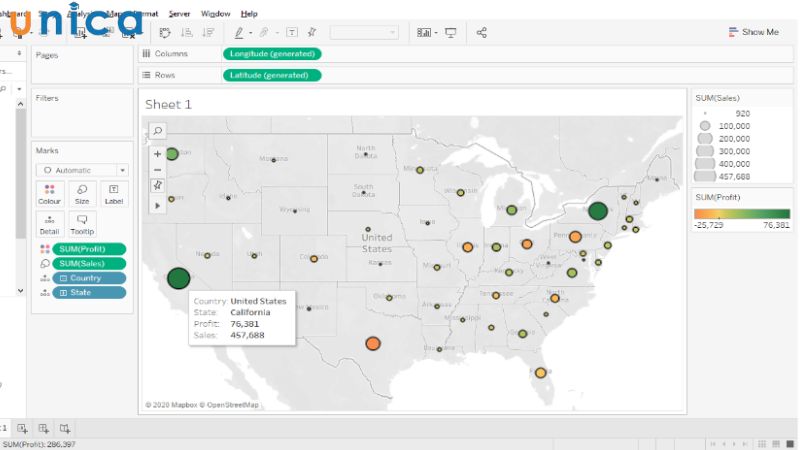This screenshot has height=450, width=800.
Task: Select the California circle on map
Action: [178, 278]
